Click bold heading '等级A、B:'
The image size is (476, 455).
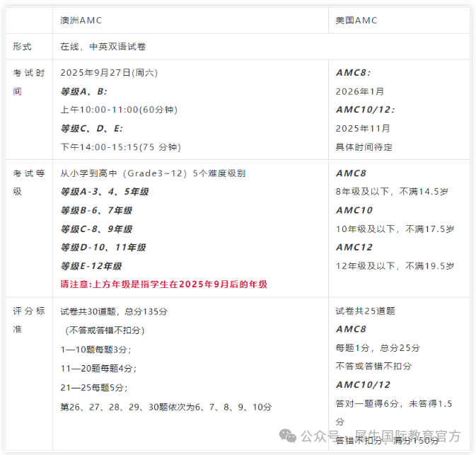click(83, 91)
